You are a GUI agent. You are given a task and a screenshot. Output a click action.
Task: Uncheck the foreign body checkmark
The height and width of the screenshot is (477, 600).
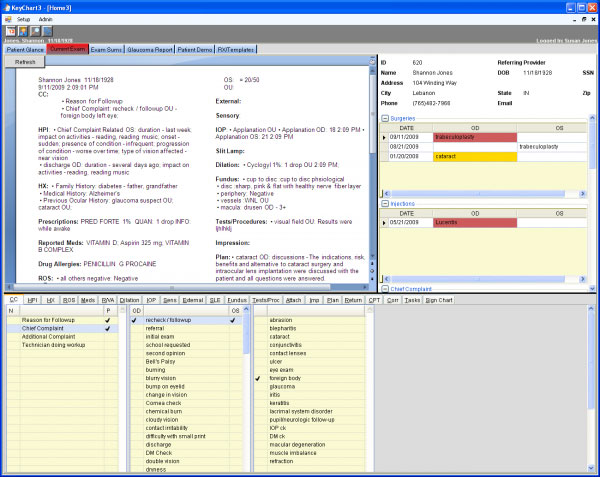pos(258,378)
